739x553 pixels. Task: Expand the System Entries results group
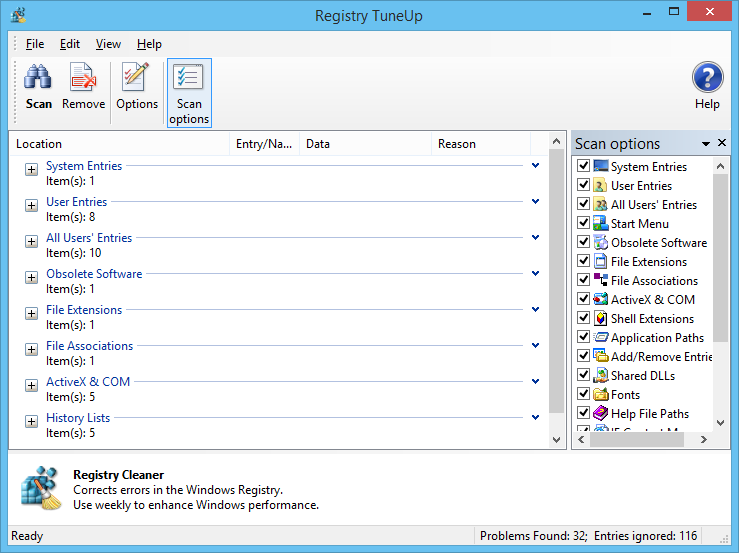coord(32,170)
